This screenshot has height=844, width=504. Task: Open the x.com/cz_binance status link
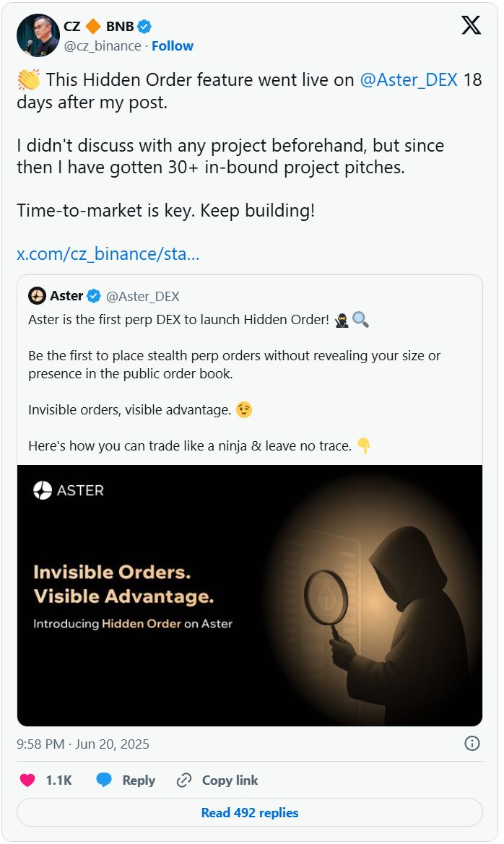click(108, 254)
